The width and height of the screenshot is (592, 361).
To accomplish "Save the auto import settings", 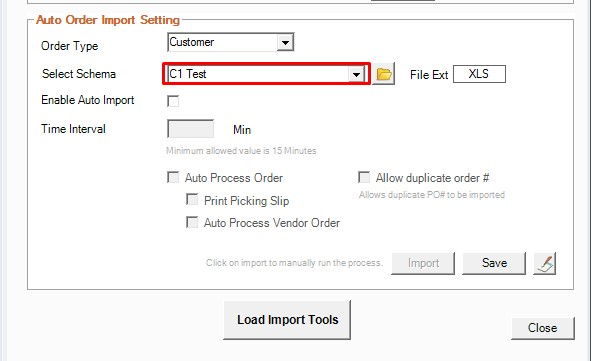I will tap(494, 263).
